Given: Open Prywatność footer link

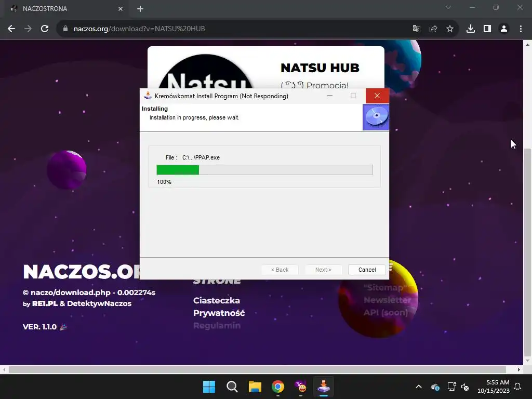Looking at the screenshot, I should (219, 313).
